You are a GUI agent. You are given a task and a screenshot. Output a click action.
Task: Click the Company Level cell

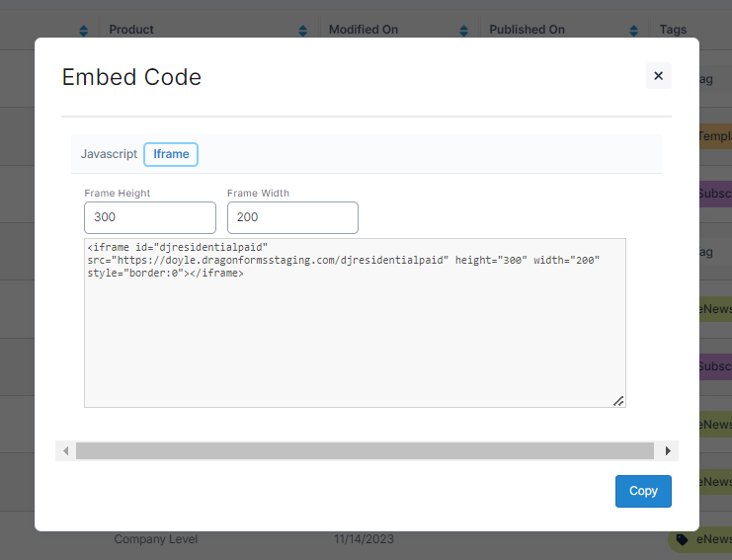(156, 539)
